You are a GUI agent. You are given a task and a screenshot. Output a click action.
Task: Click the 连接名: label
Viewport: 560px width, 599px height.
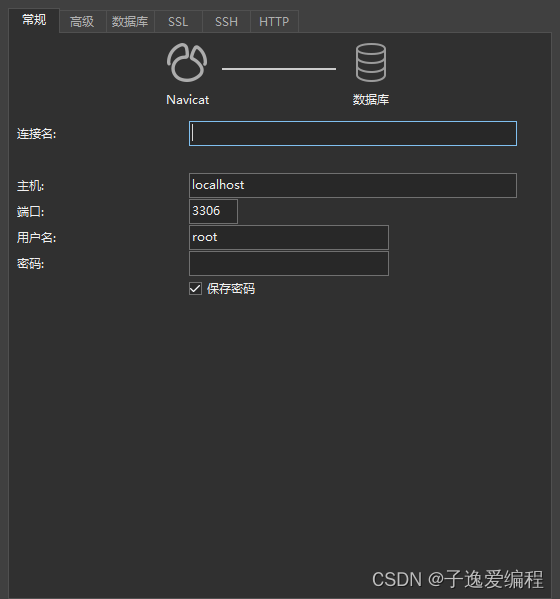[36, 134]
